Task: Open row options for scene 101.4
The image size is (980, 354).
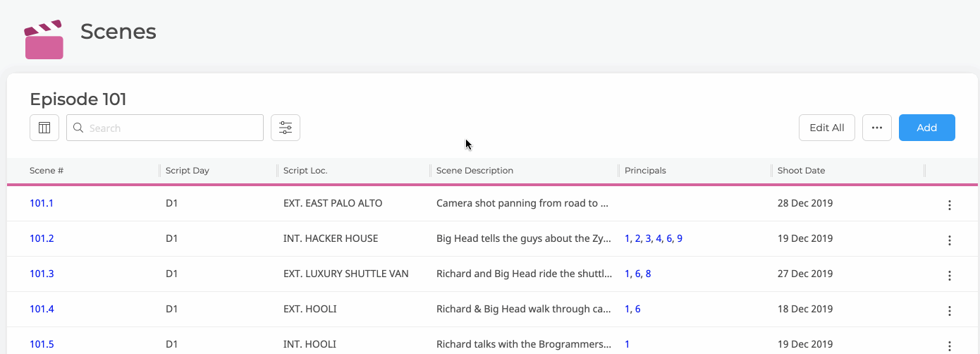Action: point(950,311)
